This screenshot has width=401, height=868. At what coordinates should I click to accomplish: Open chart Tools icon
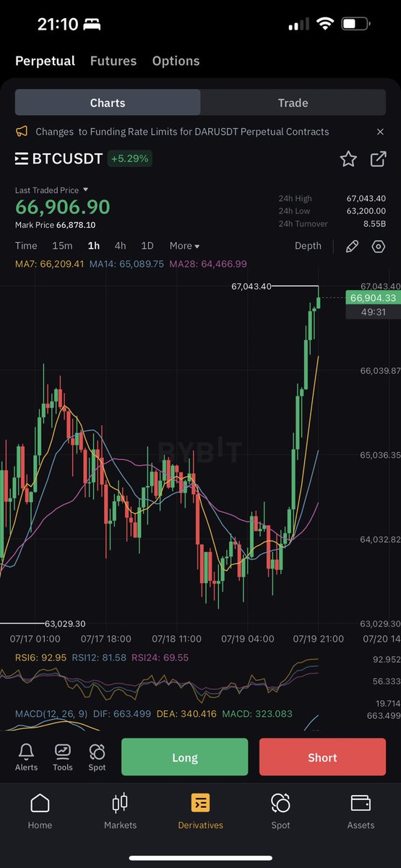click(63, 751)
